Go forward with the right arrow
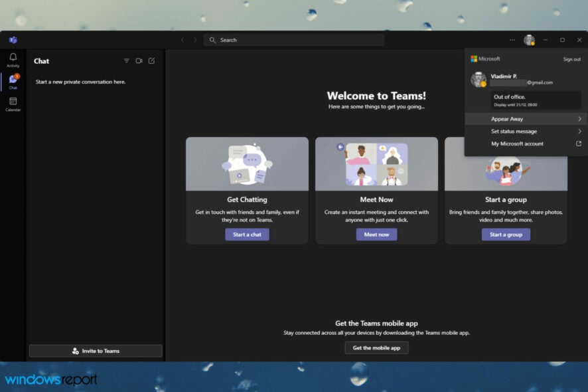The image size is (588, 392). tap(195, 40)
